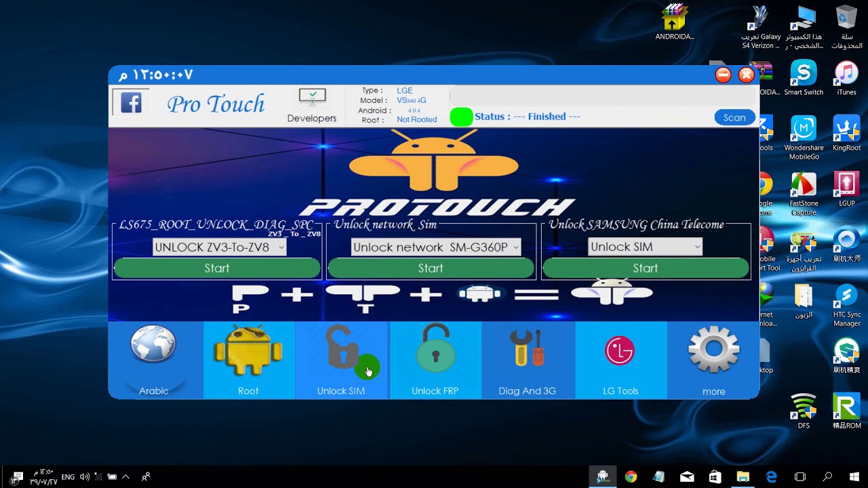Open the Developers monitor icon
The image size is (868, 488).
[x=312, y=98]
